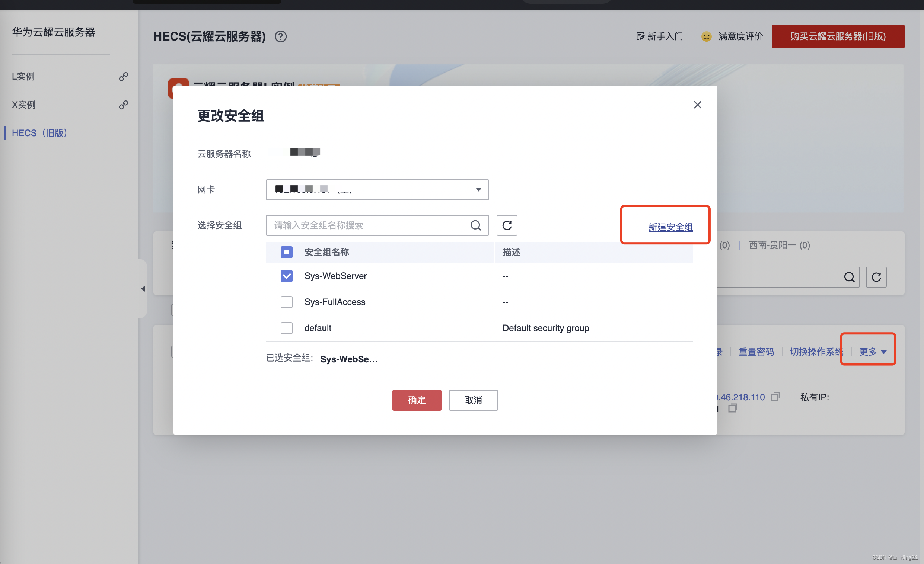The height and width of the screenshot is (564, 924).
Task: Click the search magnifier icon in dialog
Action: point(475,225)
